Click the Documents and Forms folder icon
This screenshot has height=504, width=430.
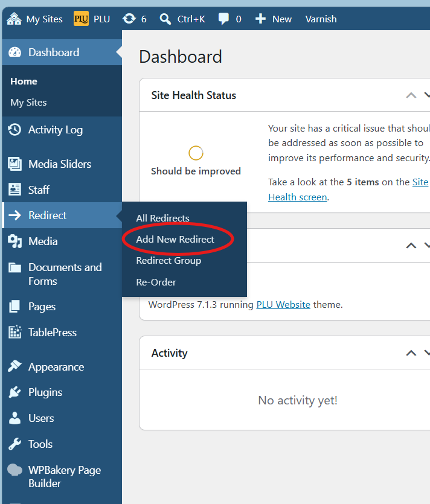(14, 267)
